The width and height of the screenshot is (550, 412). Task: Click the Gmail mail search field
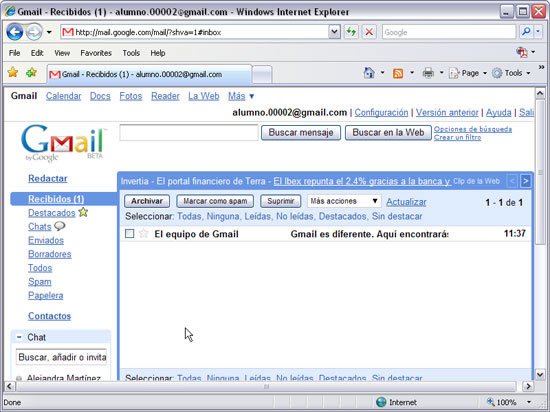(189, 133)
